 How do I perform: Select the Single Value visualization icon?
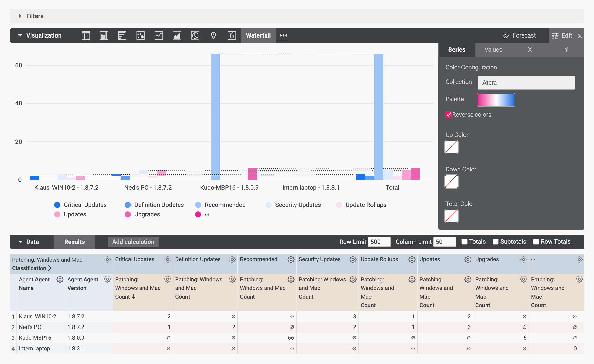pyautogui.click(x=232, y=35)
